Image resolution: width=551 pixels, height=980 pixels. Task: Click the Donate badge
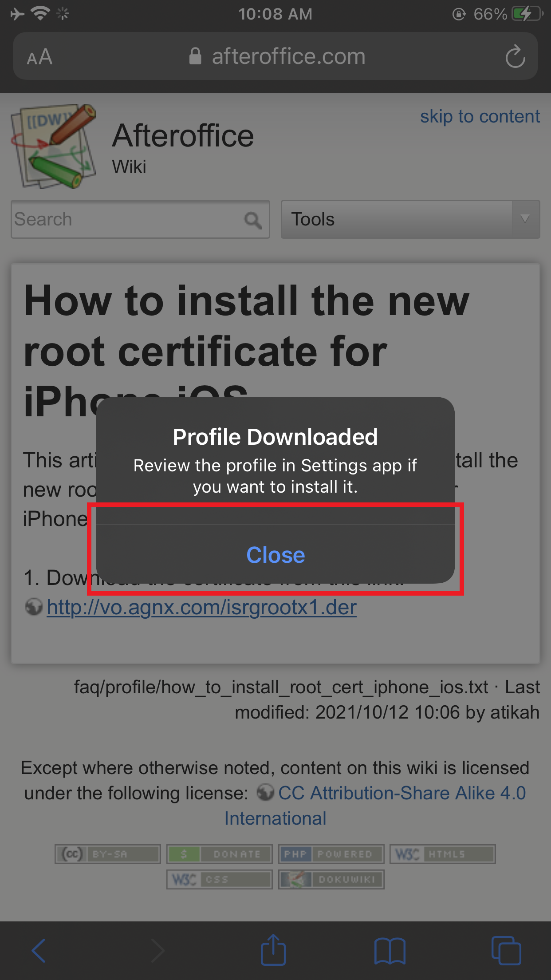pyautogui.click(x=220, y=854)
